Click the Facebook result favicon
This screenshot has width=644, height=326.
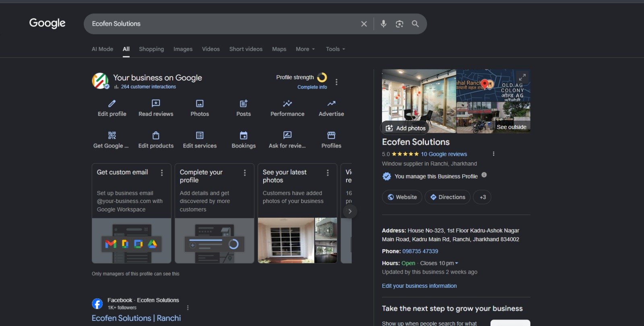coord(97,303)
